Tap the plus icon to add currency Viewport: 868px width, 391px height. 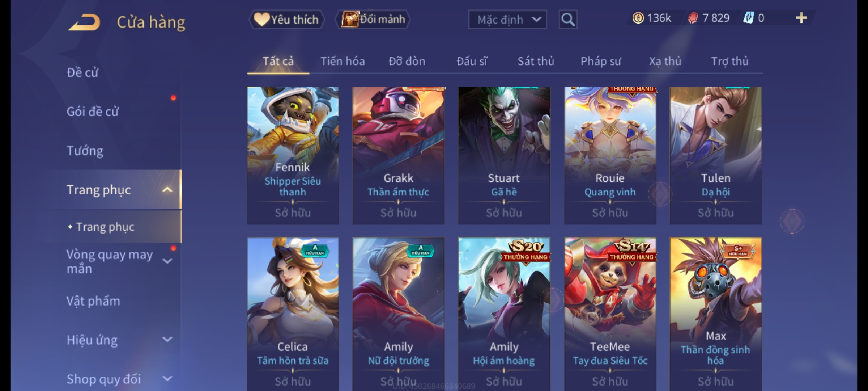click(x=801, y=18)
